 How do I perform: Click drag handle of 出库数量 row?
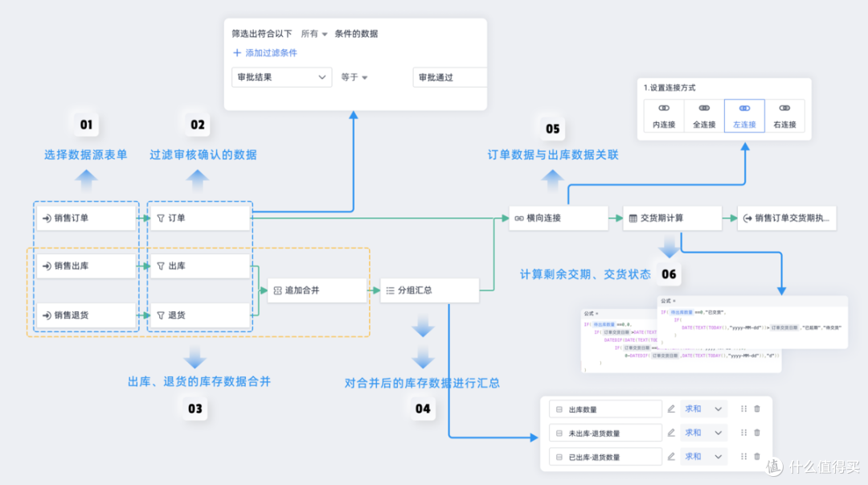743,409
